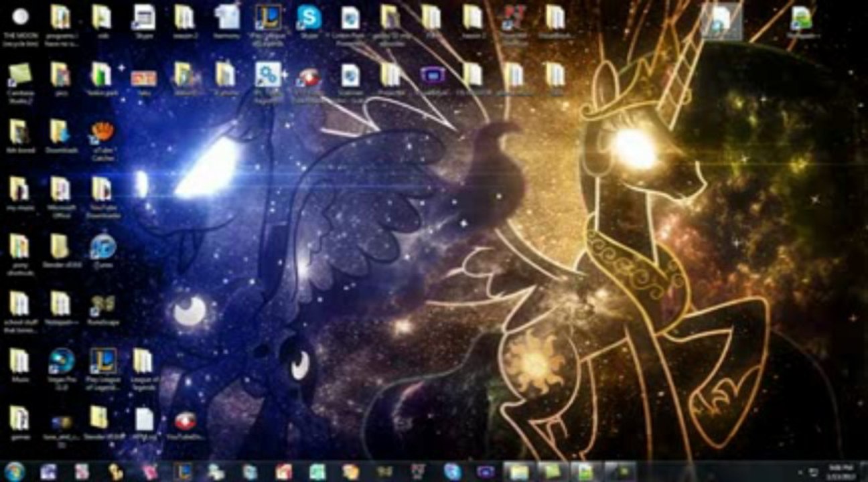Launch the RuneScape desktop shortcut
Viewport: 868px width, 482px height.
point(102,305)
